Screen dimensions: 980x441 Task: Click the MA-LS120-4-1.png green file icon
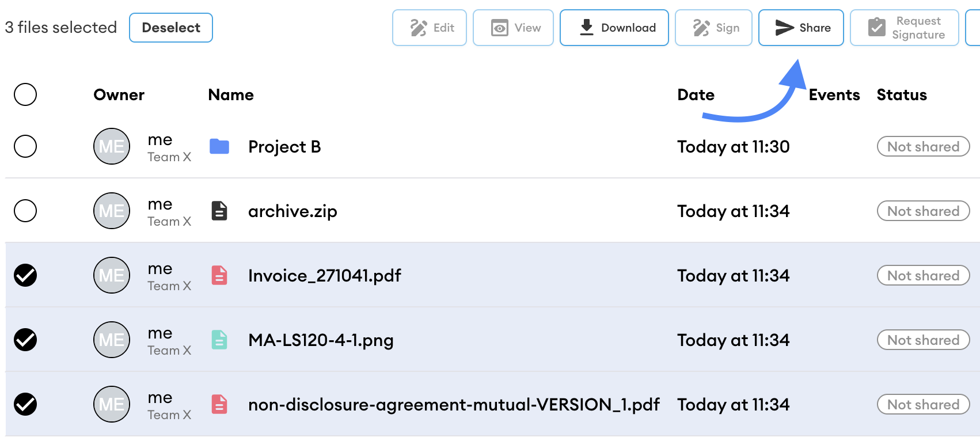coord(219,340)
